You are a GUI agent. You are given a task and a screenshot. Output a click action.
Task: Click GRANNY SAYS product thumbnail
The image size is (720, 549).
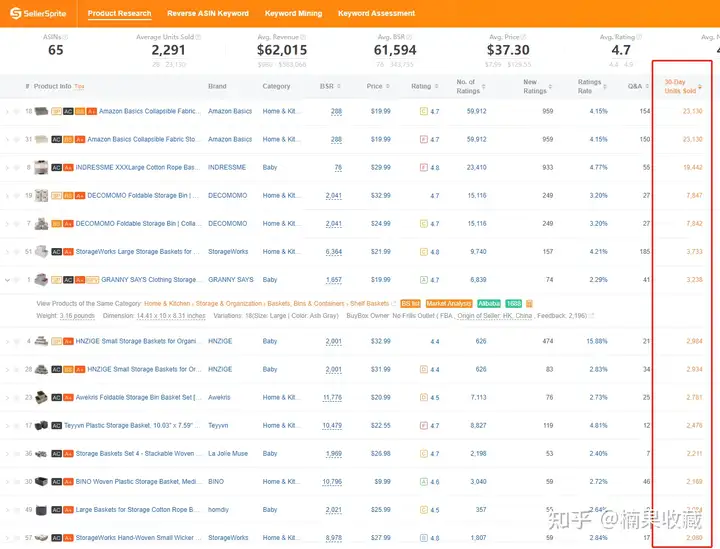[x=41, y=280]
